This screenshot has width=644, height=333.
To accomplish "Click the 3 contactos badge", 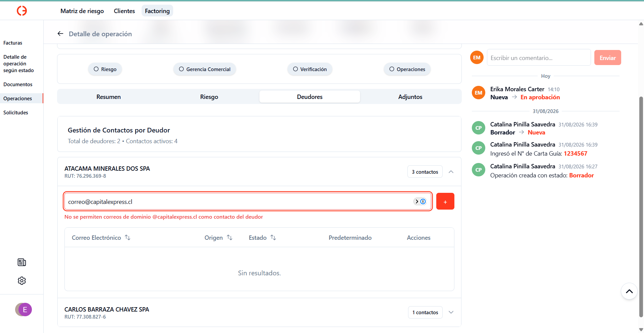I will (425, 172).
